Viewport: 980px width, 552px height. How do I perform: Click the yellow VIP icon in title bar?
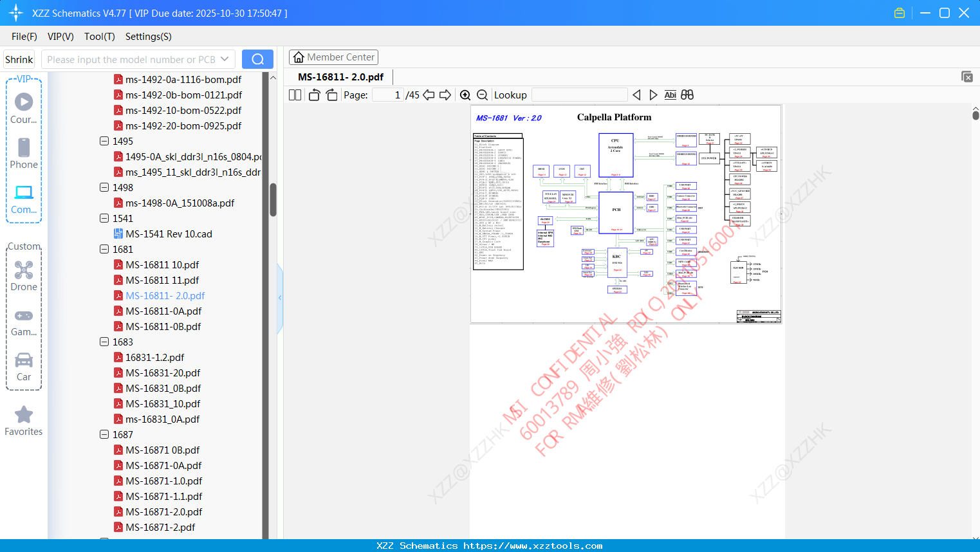tap(900, 13)
